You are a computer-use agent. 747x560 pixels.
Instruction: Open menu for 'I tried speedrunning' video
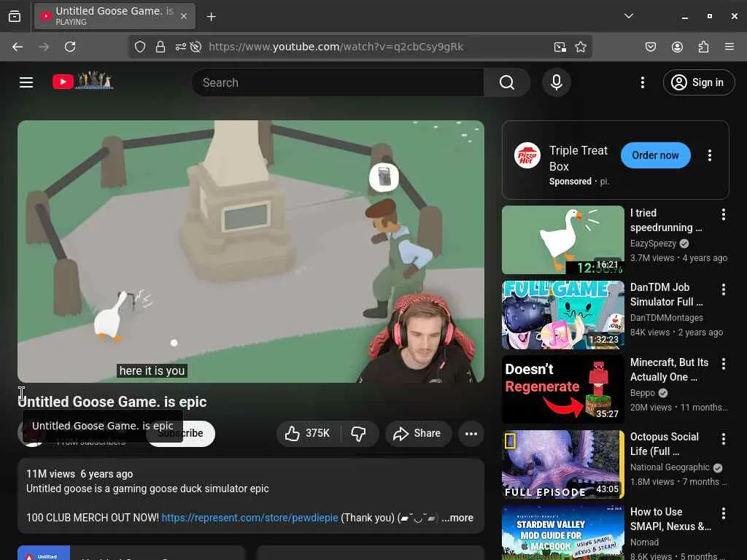point(723,215)
